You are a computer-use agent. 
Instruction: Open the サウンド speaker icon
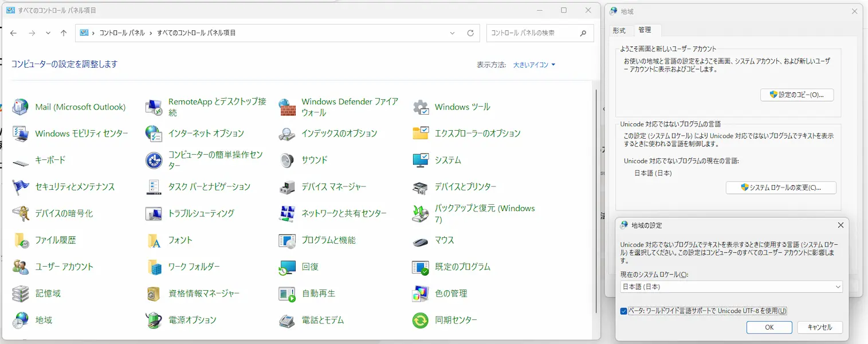287,160
